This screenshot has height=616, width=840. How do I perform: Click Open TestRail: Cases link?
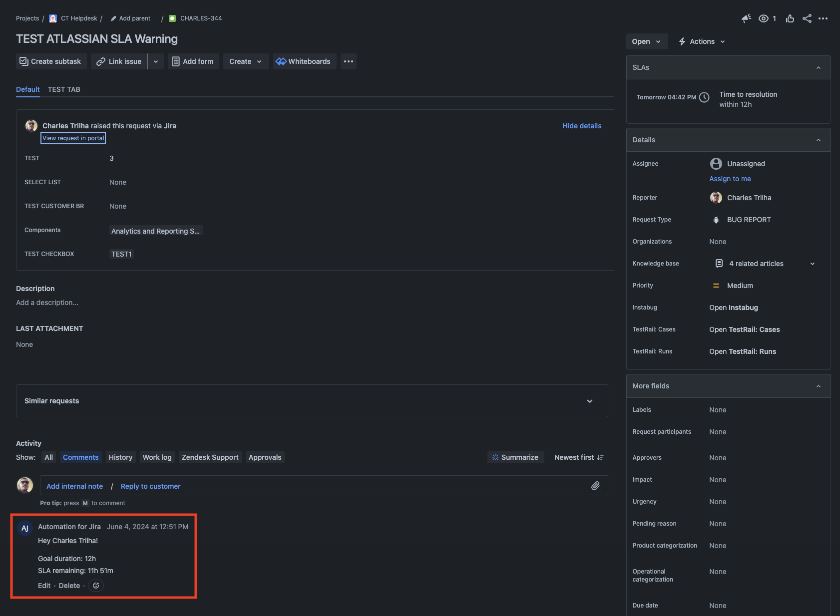[745, 329]
